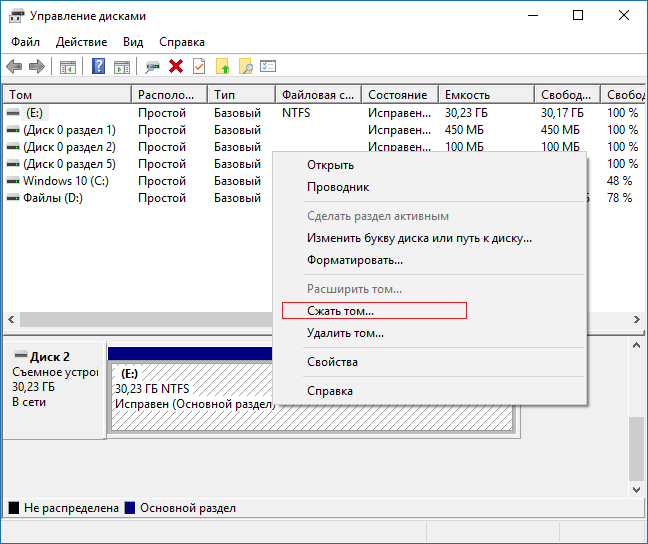648x544 pixels.
Task: Select the (Диск 0 раздел 5) volume row
Action: [x=69, y=164]
